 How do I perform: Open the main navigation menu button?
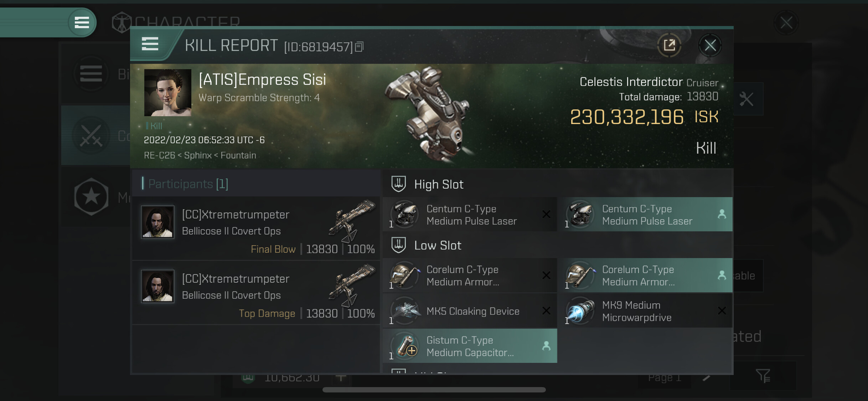pyautogui.click(x=82, y=22)
